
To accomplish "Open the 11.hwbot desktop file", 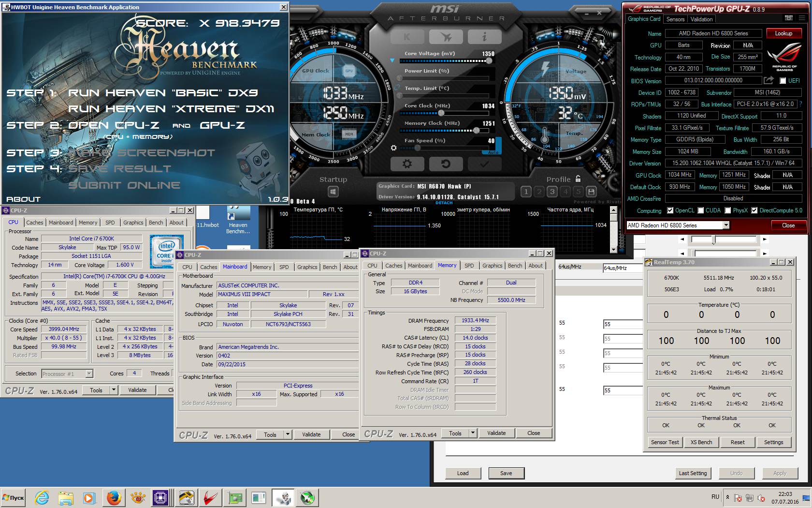I will click(208, 216).
